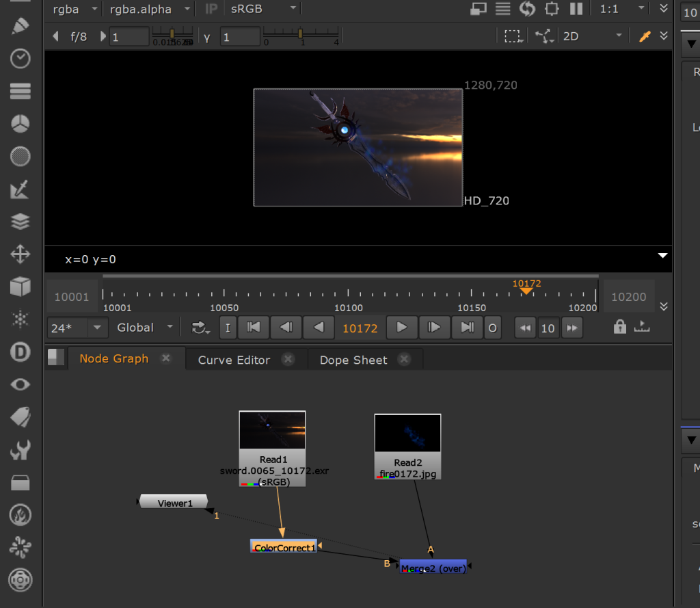Toggle the pixel selection mode icon

click(544, 36)
